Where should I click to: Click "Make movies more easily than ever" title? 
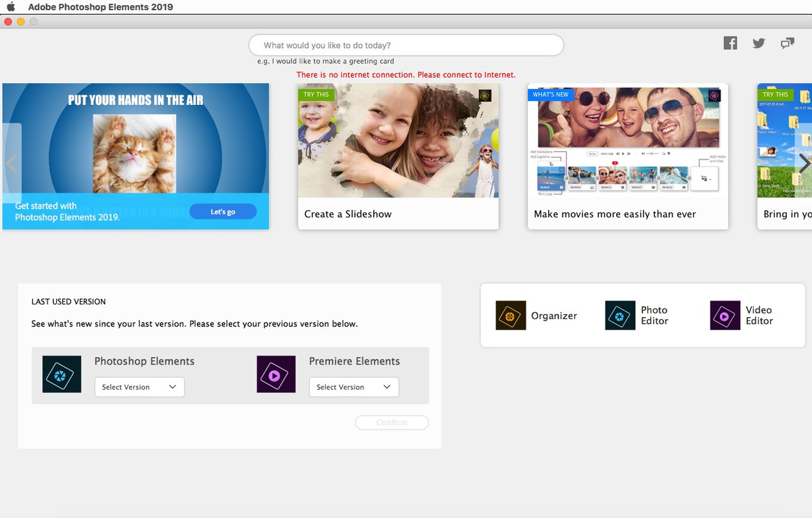[x=615, y=214]
